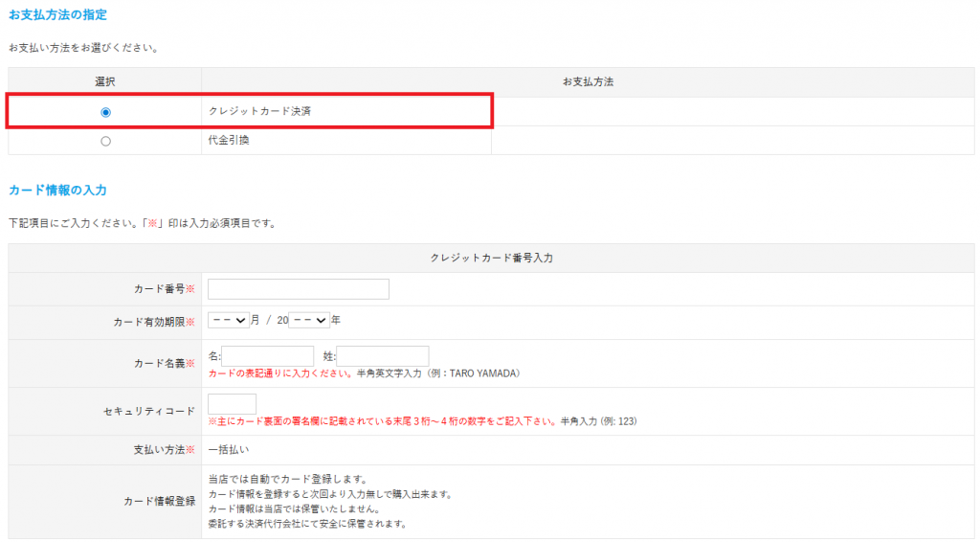
Task: Choose the 代金引換 radio button
Action: 105,141
